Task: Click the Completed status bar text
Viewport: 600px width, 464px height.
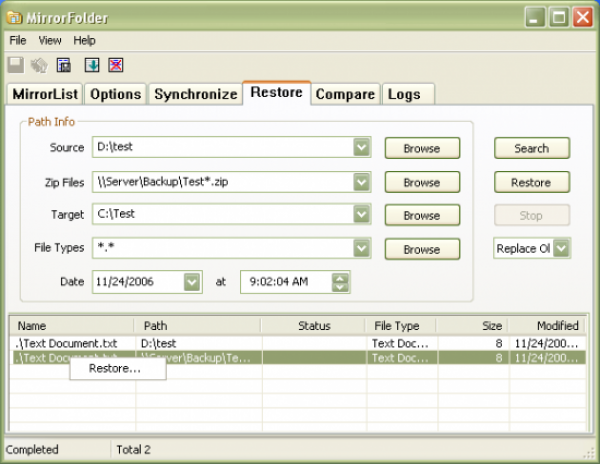Action: (x=32, y=449)
